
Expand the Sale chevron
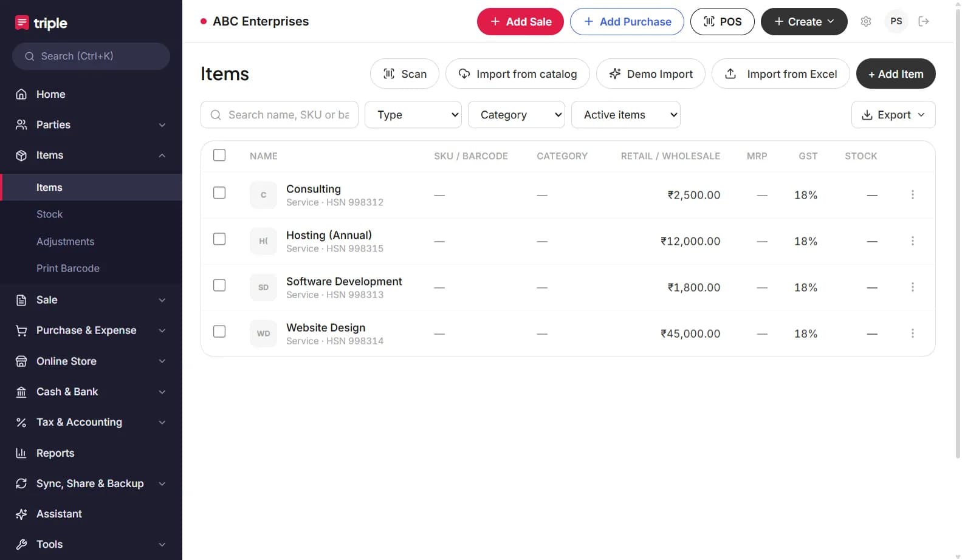(162, 300)
